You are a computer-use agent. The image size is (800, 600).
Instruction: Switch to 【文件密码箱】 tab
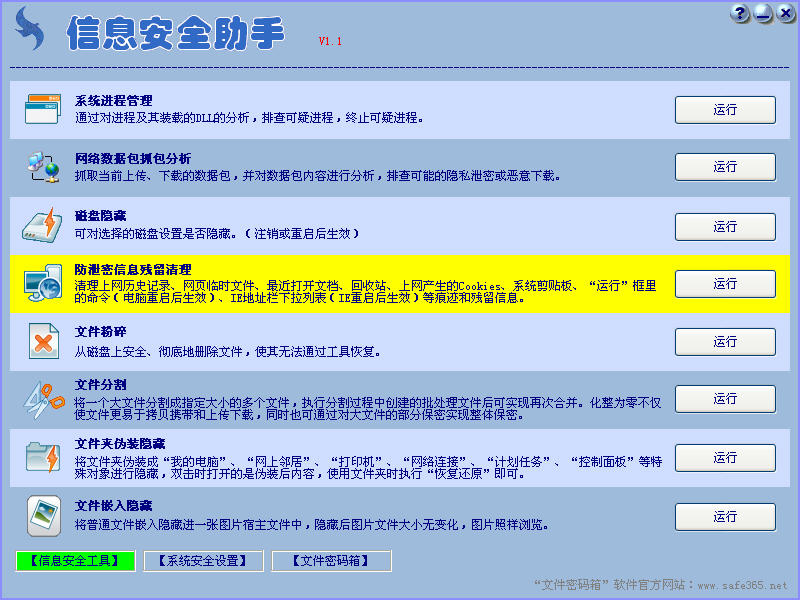332,561
